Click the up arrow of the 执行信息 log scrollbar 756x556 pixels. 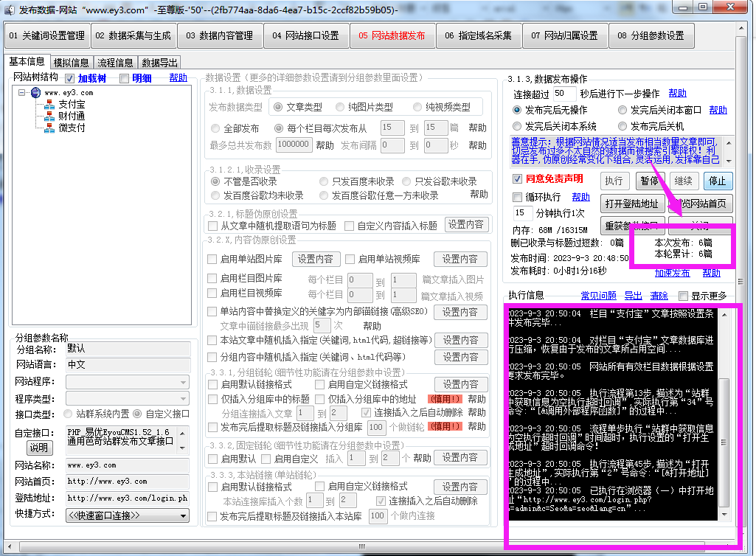[x=724, y=315]
